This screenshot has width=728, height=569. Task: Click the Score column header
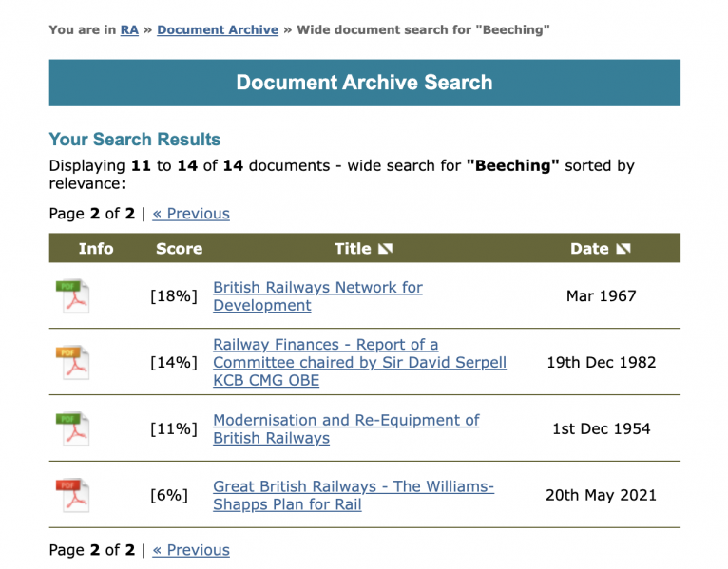(179, 249)
